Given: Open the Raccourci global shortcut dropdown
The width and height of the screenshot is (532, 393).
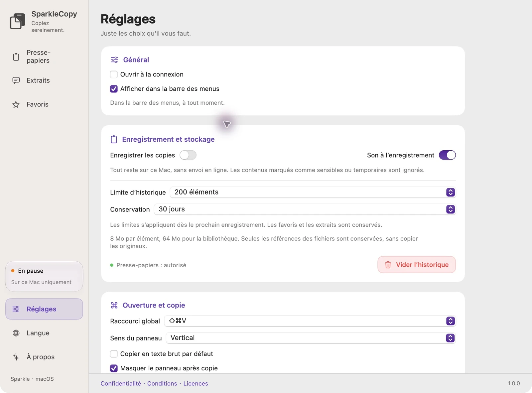Looking at the screenshot, I should [310, 321].
